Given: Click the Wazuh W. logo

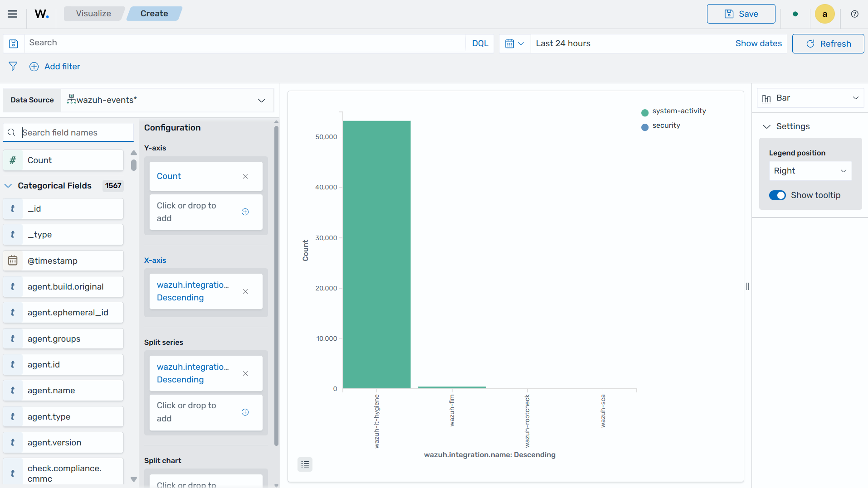Looking at the screenshot, I should coord(42,14).
